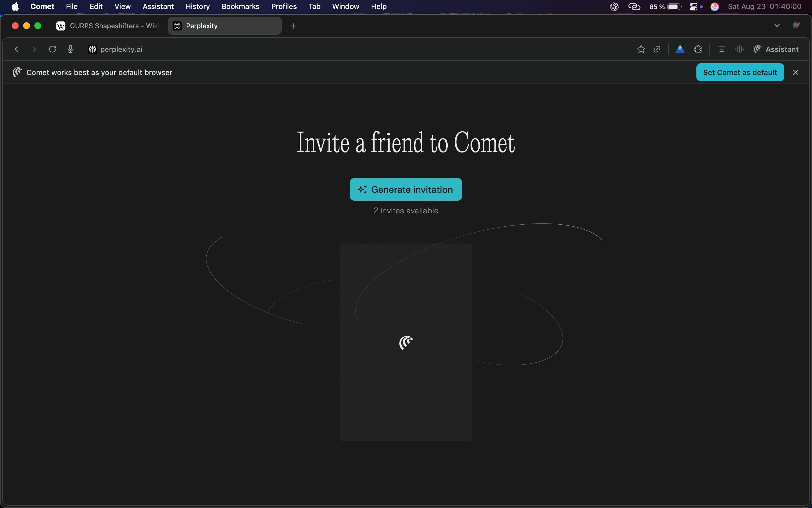Copy the page link using link icon

[657, 49]
